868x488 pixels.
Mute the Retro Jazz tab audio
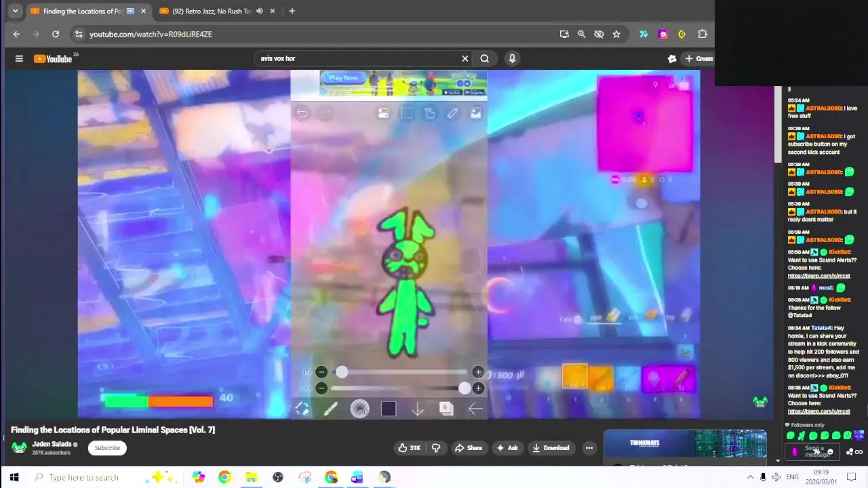(x=260, y=11)
